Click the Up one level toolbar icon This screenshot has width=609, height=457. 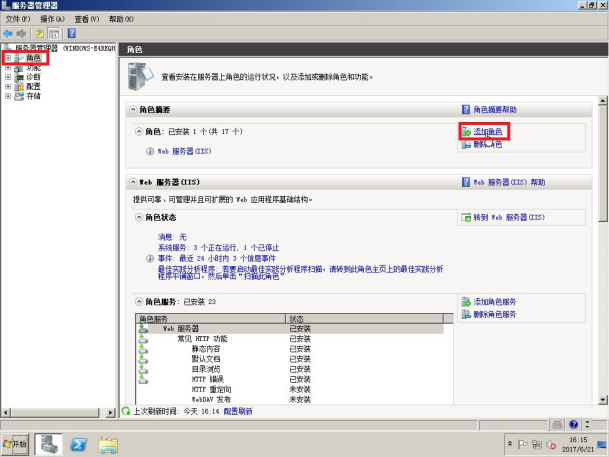pyautogui.click(x=39, y=33)
